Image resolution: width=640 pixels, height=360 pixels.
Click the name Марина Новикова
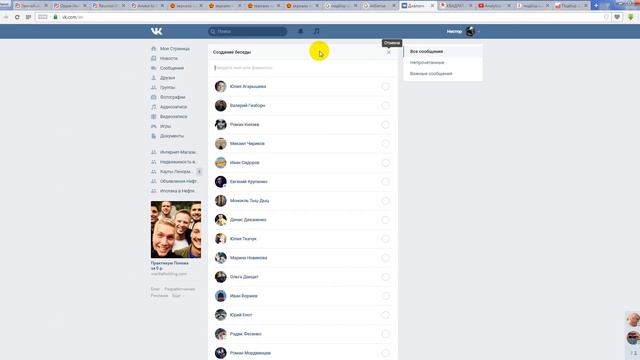point(249,258)
